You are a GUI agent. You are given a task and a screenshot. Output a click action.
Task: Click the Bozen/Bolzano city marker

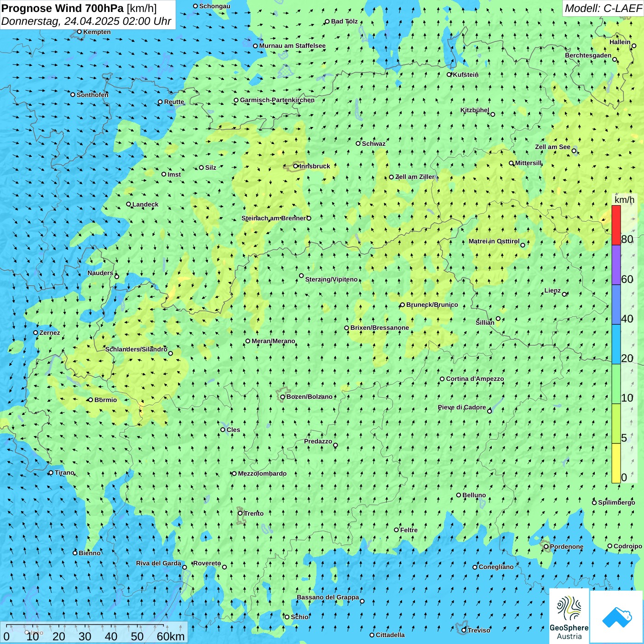[x=282, y=397]
